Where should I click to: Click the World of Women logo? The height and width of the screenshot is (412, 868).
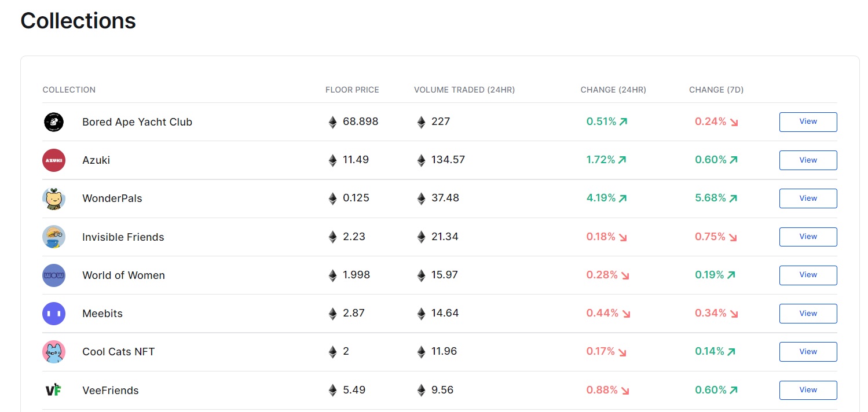pyautogui.click(x=54, y=275)
